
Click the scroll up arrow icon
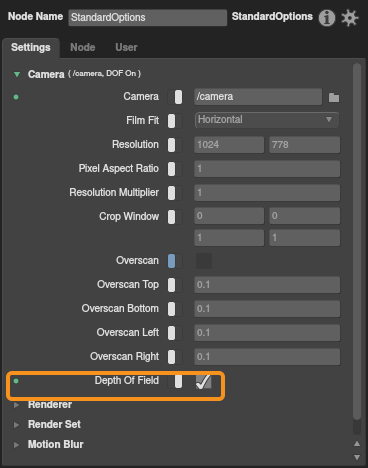coord(357,444)
